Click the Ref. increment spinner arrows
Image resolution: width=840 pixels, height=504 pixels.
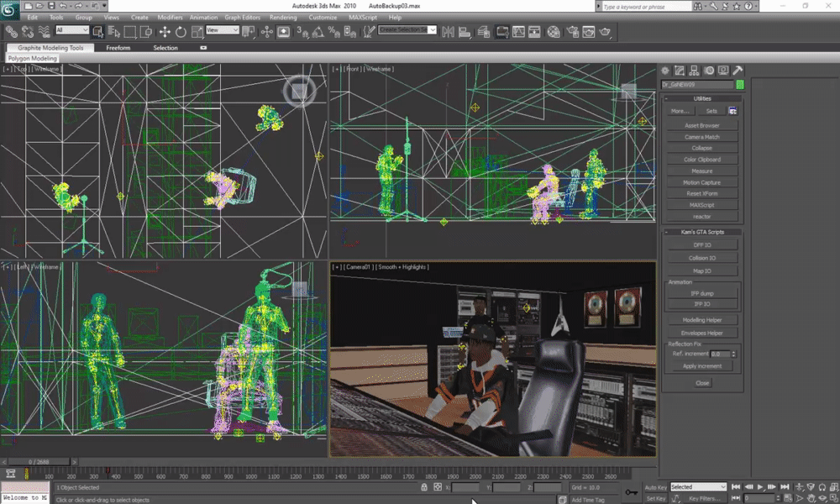(x=733, y=354)
